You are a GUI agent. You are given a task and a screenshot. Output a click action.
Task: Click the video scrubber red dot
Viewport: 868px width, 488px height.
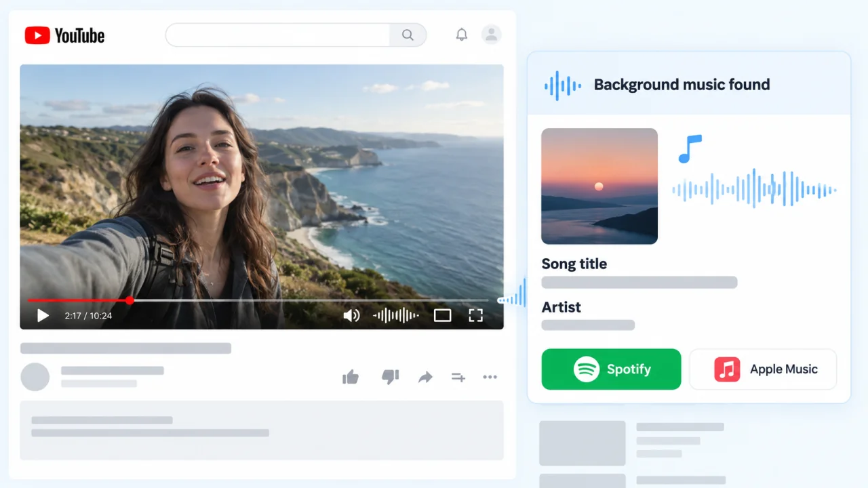tap(130, 300)
